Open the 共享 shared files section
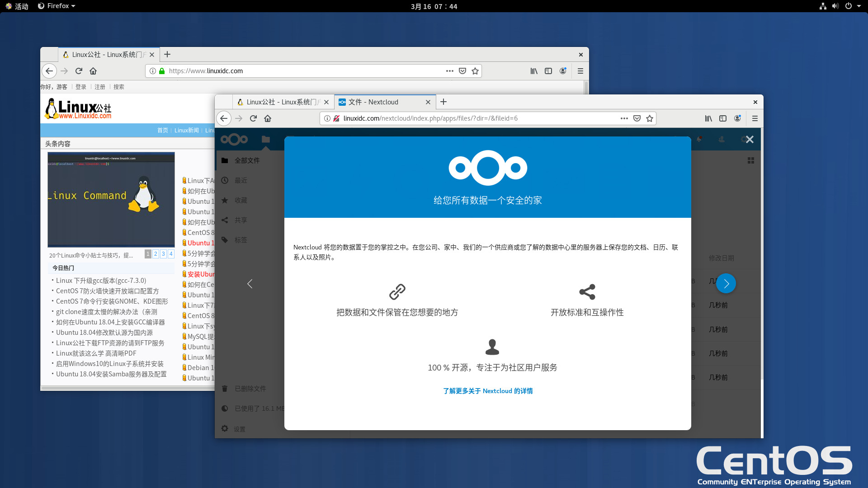Screen dimensions: 868x488 (240, 220)
